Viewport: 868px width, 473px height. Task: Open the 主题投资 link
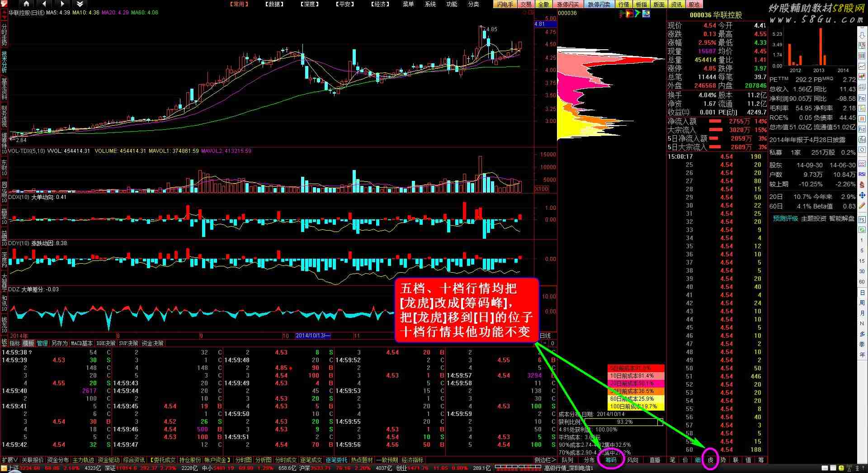(814, 218)
